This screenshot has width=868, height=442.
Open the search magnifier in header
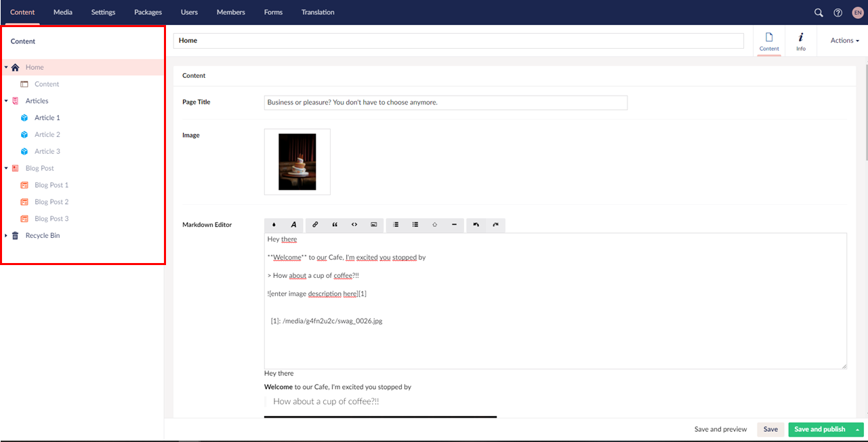click(819, 12)
